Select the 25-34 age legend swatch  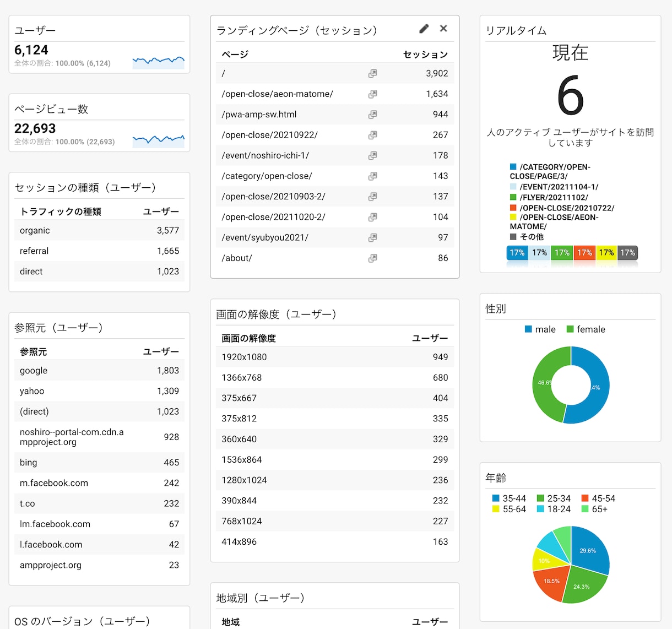tap(540, 498)
